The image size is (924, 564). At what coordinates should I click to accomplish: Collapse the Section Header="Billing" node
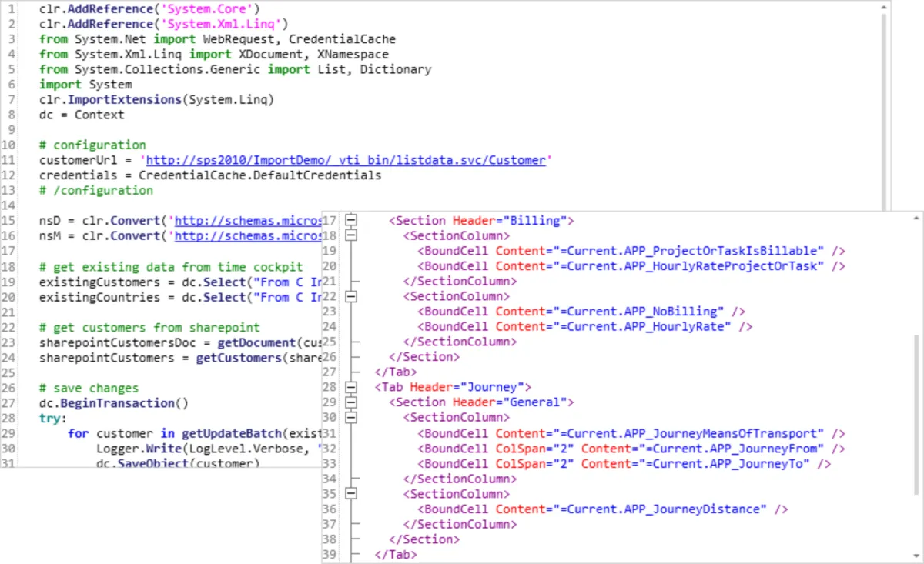(x=352, y=220)
